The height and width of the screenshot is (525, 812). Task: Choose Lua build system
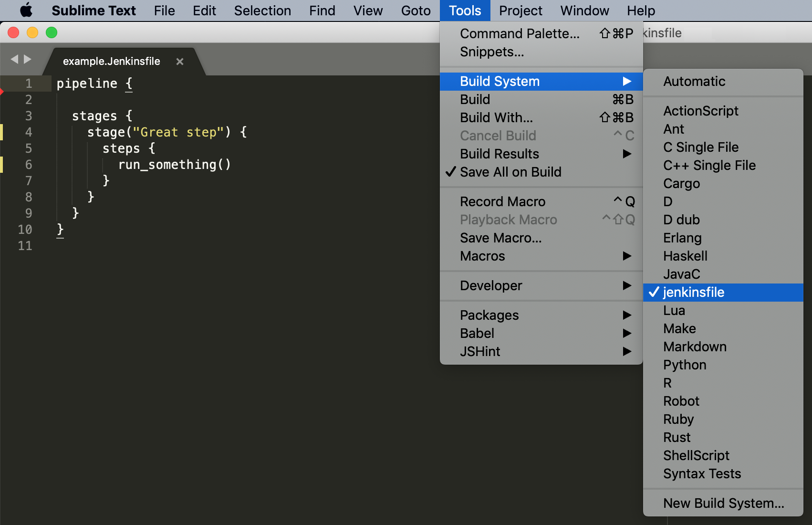click(x=723, y=310)
